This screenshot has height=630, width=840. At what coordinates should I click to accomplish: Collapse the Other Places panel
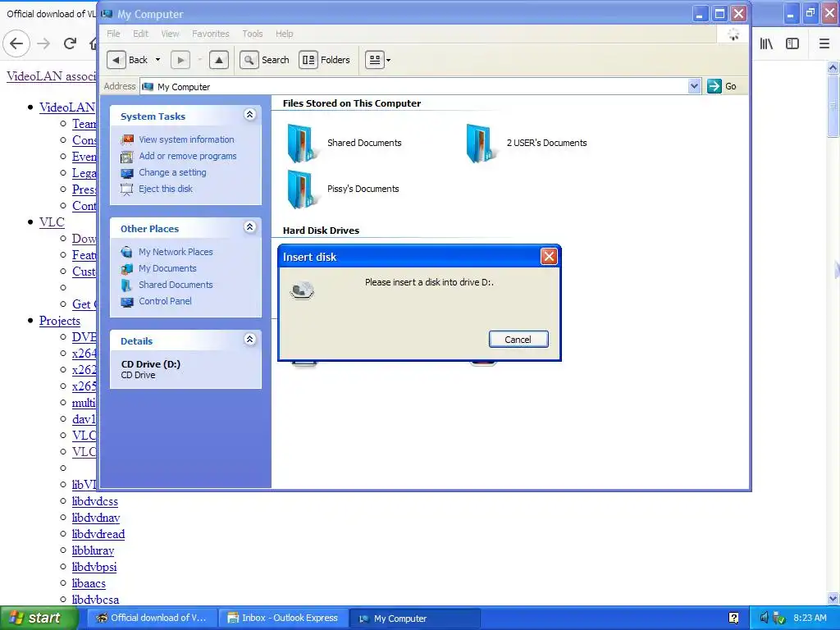(249, 227)
